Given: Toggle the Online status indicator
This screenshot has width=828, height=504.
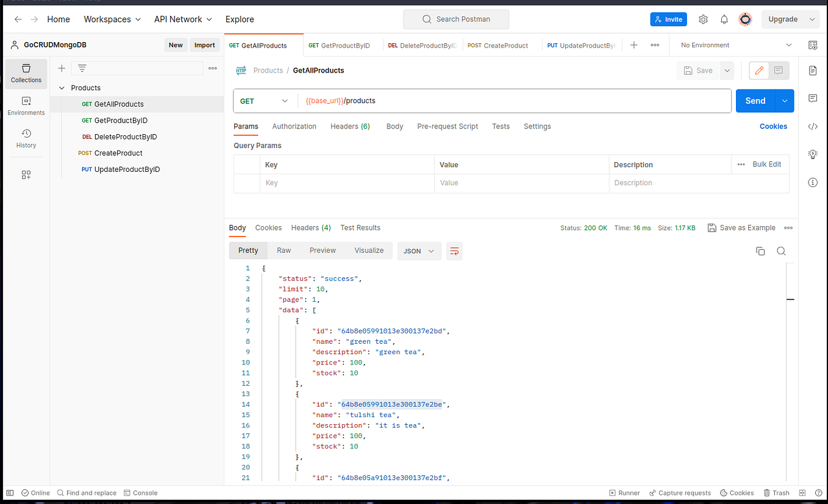Looking at the screenshot, I should click(x=35, y=492).
